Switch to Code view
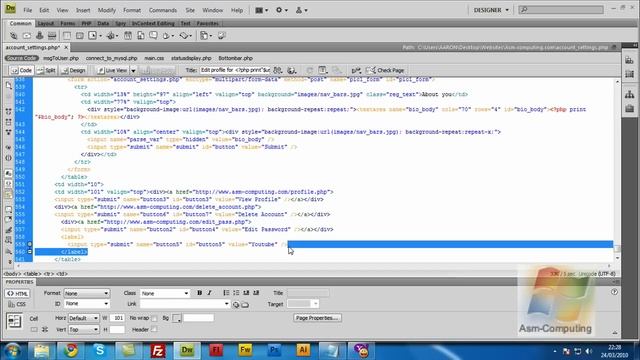 click(x=22, y=70)
